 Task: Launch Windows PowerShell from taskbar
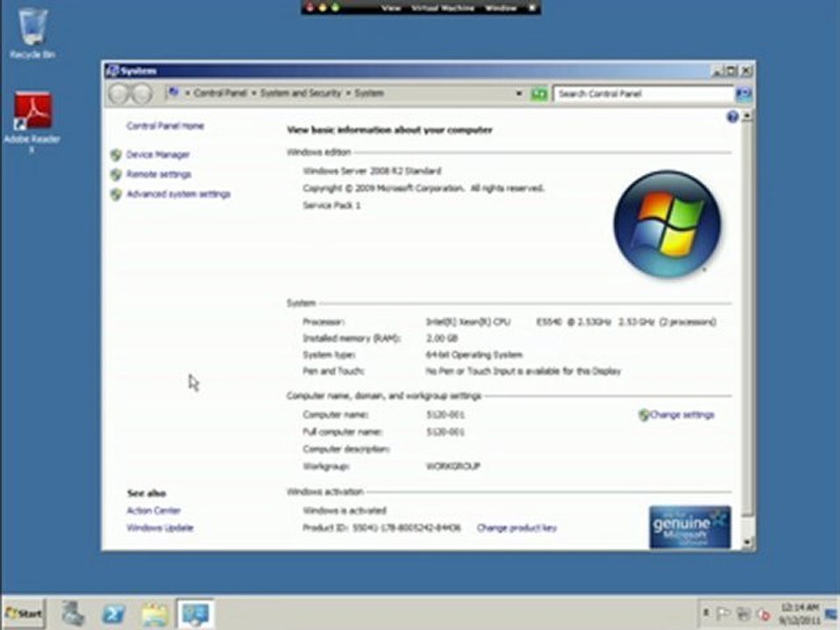[114, 614]
